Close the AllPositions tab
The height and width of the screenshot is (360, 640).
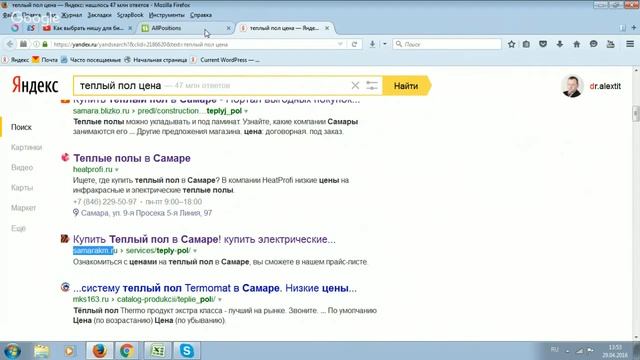pos(228,28)
